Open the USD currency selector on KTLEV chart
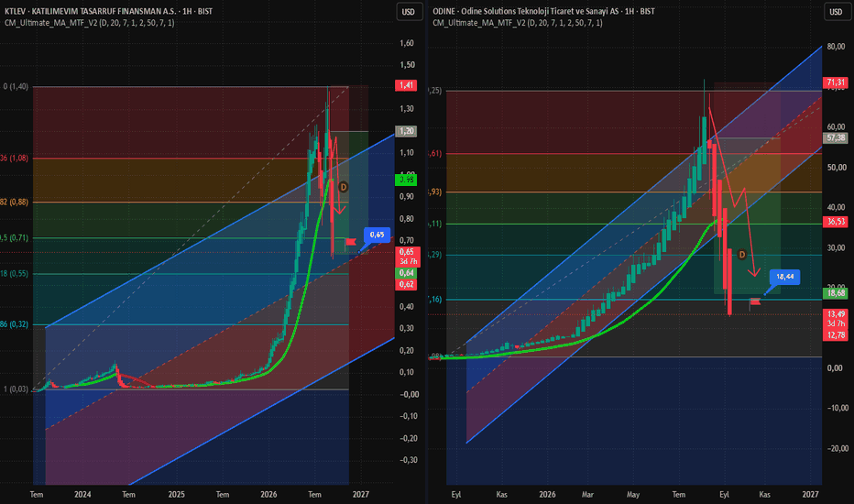854x504 pixels. click(409, 12)
